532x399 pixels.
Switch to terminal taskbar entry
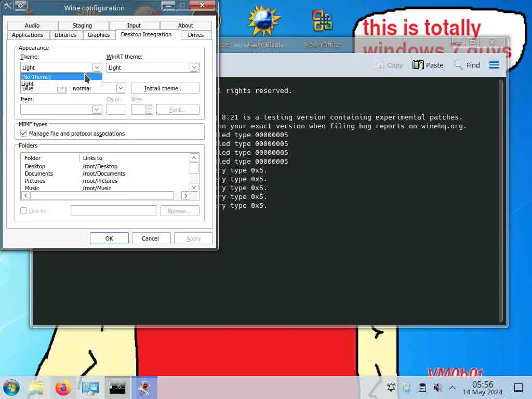[x=117, y=387]
